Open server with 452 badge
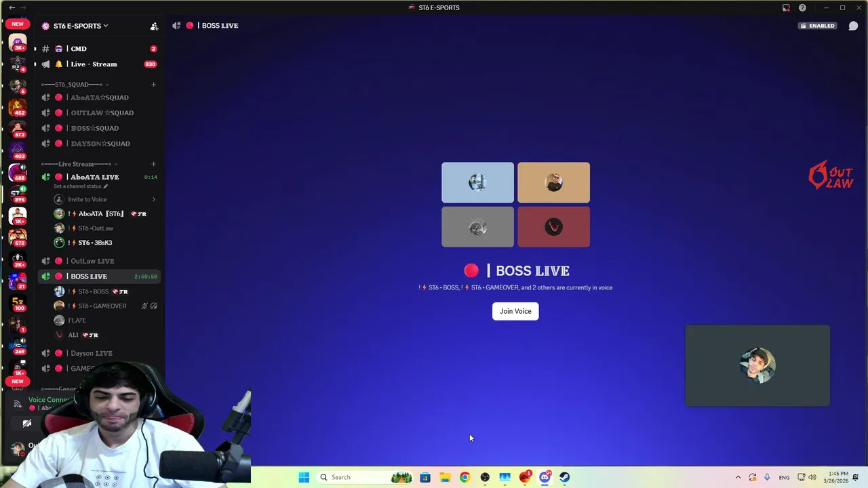868x488 pixels. pos(18,108)
